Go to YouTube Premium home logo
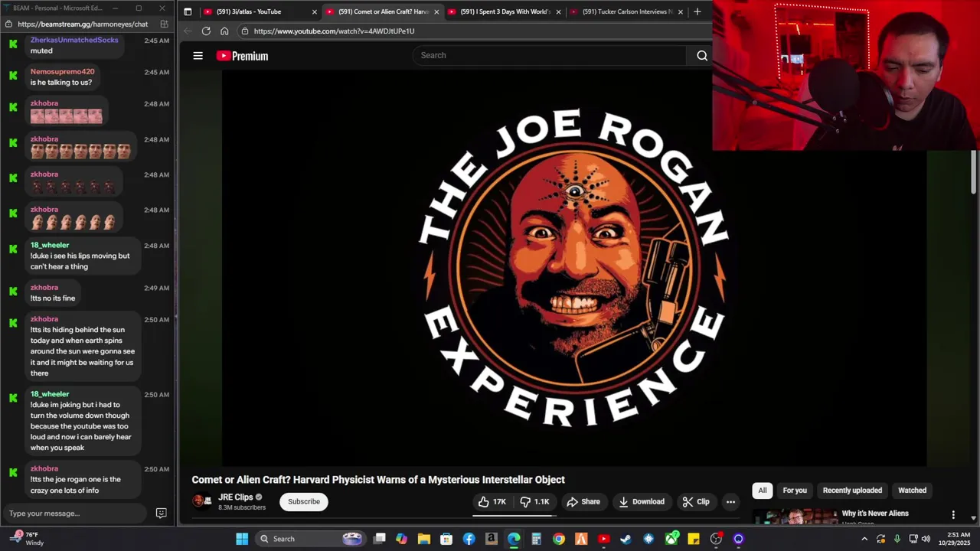 pyautogui.click(x=242, y=56)
